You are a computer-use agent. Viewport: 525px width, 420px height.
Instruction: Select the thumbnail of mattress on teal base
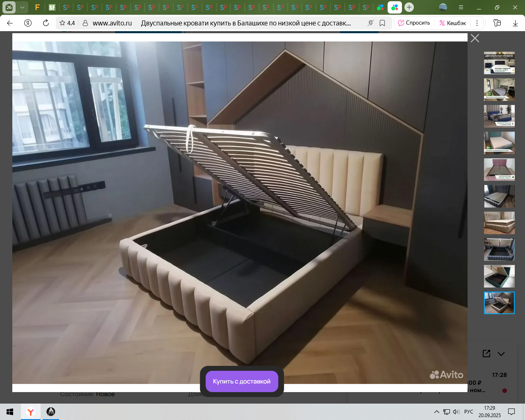(x=499, y=143)
